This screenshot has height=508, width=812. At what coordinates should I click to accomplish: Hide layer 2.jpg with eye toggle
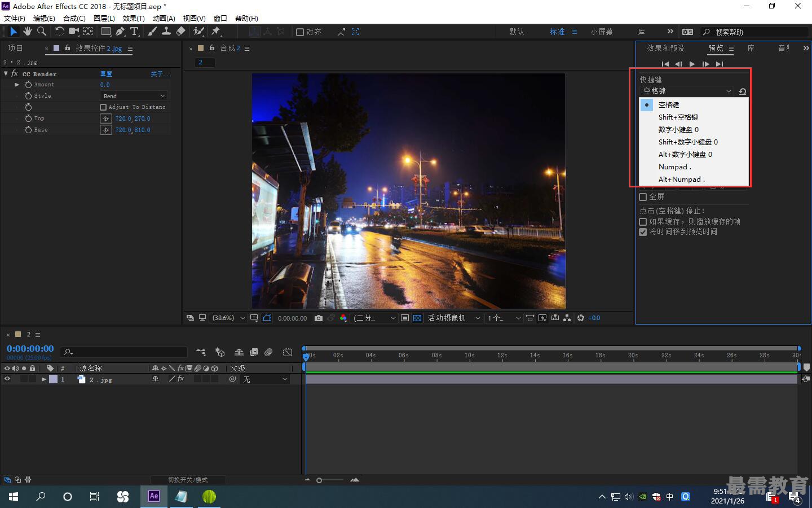coord(7,379)
